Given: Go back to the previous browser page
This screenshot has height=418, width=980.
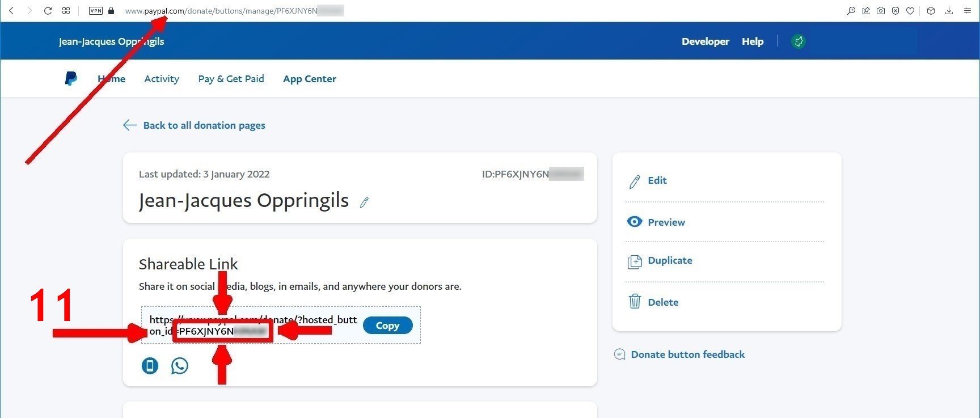Looking at the screenshot, I should 11,11.
